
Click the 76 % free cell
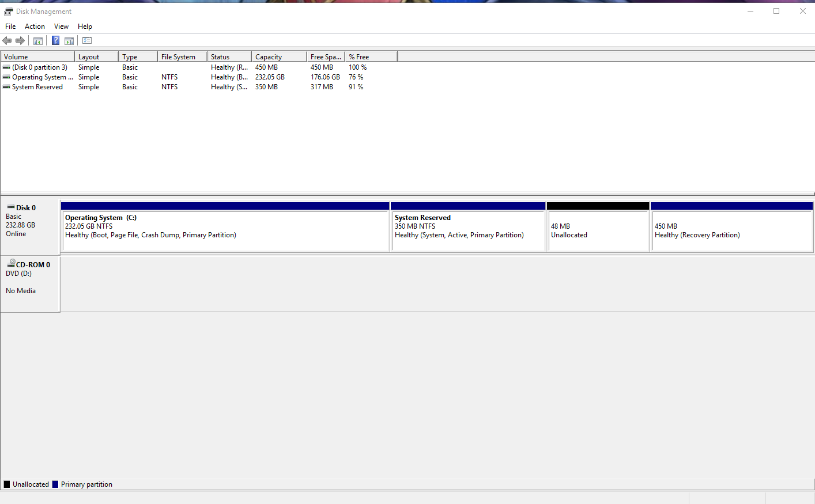pos(356,77)
